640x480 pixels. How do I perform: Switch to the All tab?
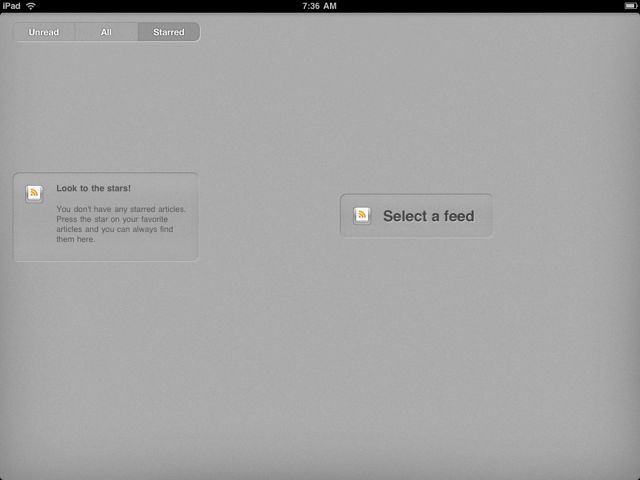pos(106,32)
